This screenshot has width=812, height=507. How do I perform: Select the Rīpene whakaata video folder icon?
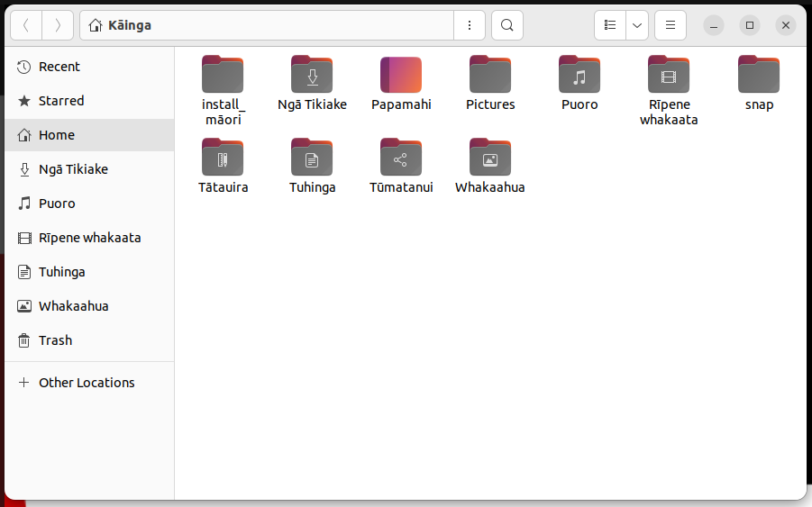(x=669, y=74)
